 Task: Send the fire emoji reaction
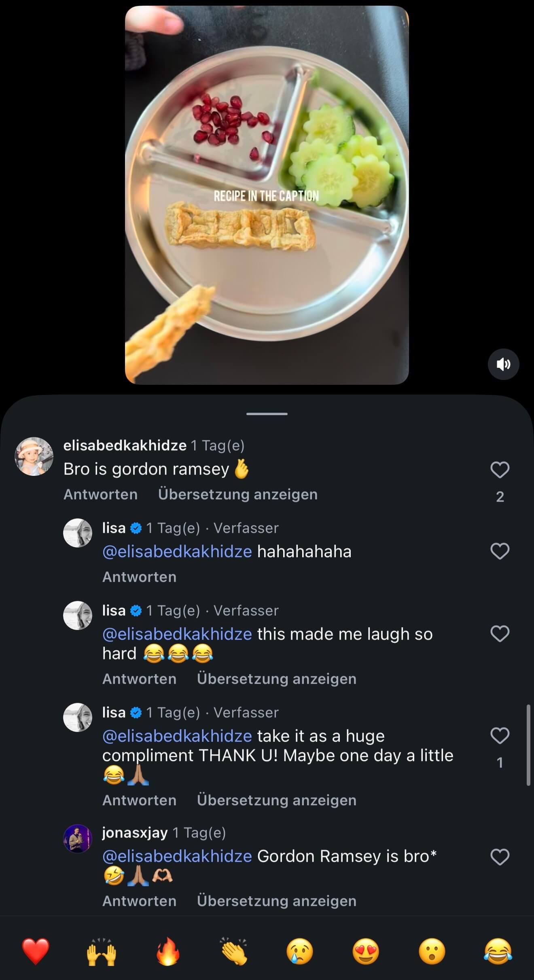tap(167, 952)
